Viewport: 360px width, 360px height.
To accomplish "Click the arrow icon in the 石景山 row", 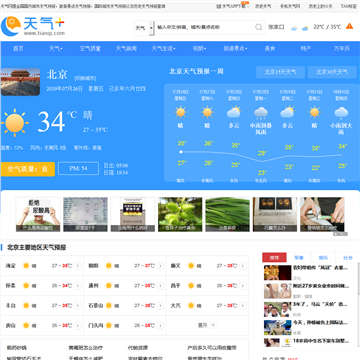I will pos(160,306).
